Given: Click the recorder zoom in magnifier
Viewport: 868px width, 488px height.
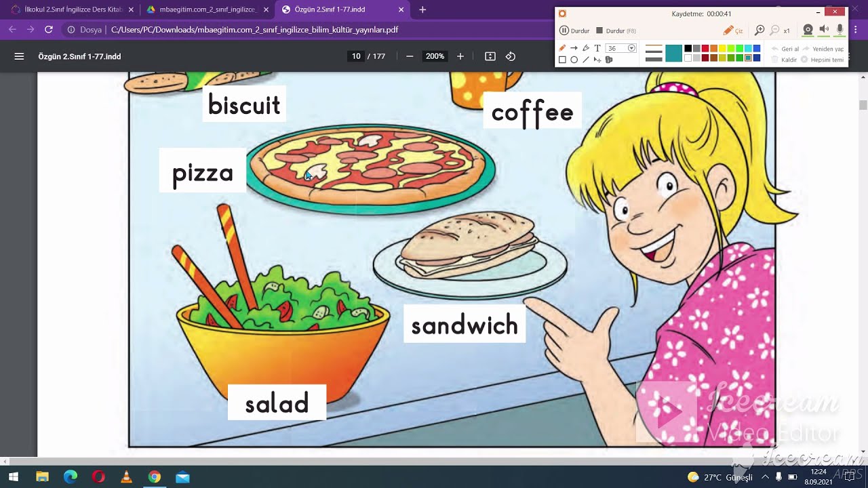Looking at the screenshot, I should [759, 30].
